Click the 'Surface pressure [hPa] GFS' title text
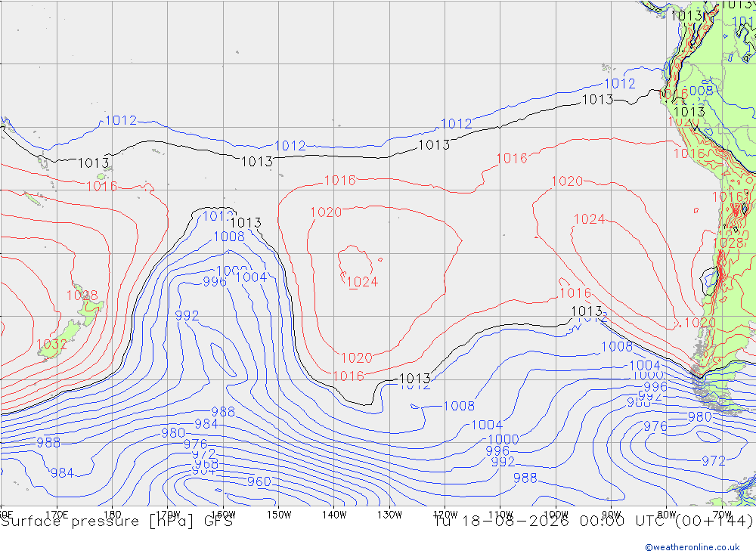 (x=116, y=522)
